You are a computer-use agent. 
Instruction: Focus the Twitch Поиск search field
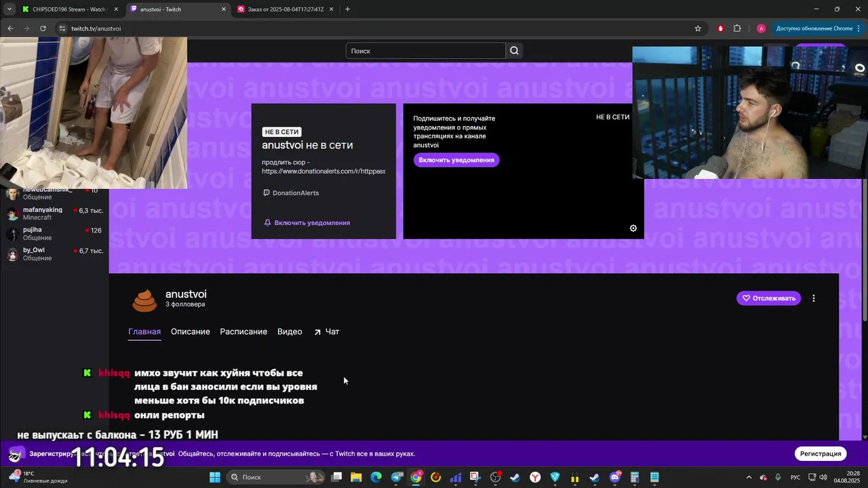tap(426, 51)
